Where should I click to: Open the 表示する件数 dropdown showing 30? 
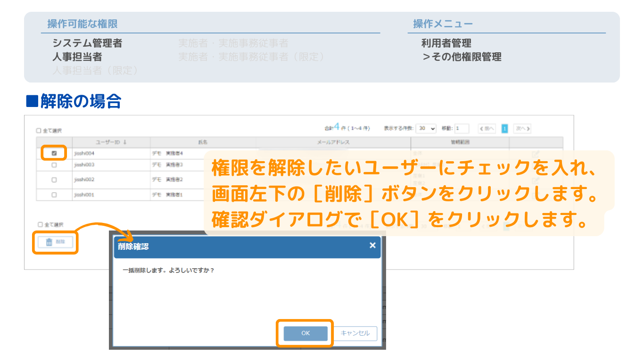coord(426,128)
